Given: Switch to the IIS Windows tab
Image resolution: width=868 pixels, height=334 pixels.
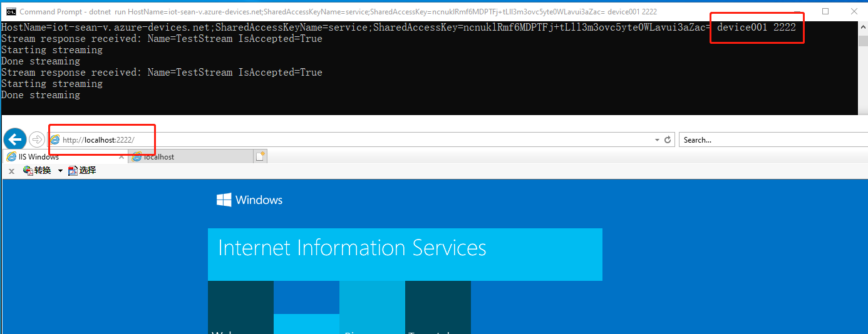Looking at the screenshot, I should tap(65, 156).
